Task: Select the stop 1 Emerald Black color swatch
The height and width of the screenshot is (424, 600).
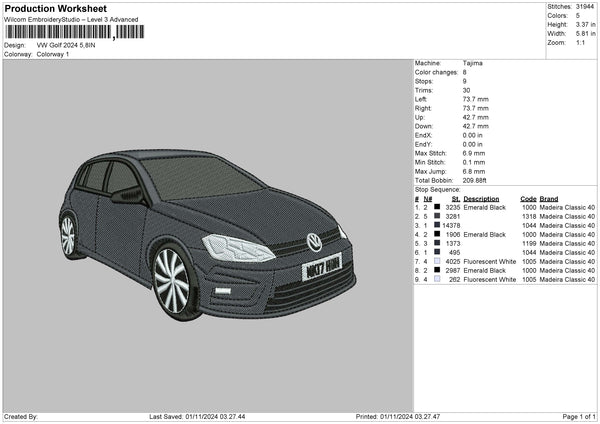Action: click(x=437, y=206)
